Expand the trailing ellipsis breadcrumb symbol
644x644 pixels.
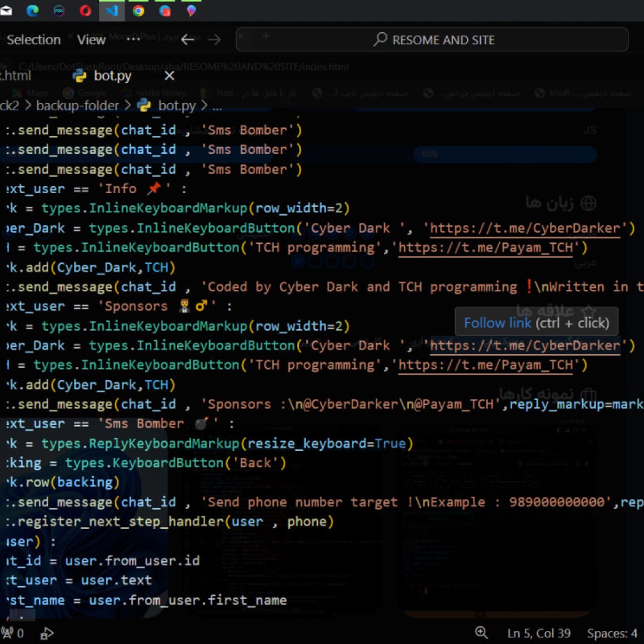217,107
